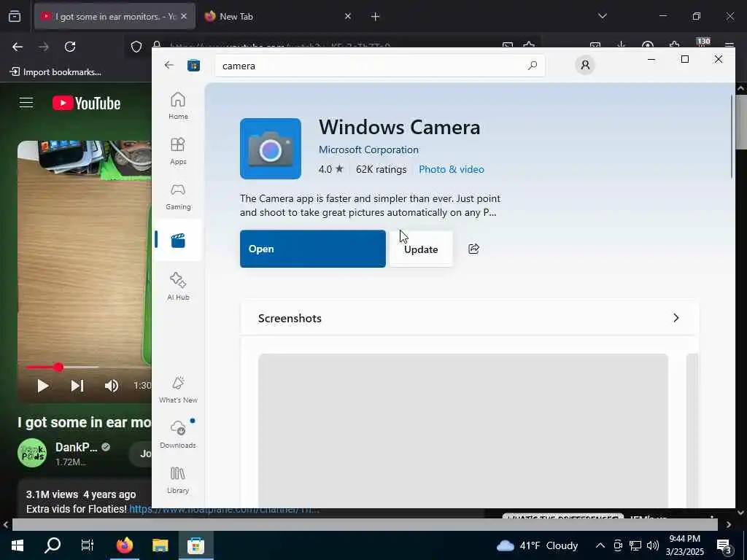Open Home in Microsoft Store sidebar
This screenshot has height=560, width=747.
(178, 106)
